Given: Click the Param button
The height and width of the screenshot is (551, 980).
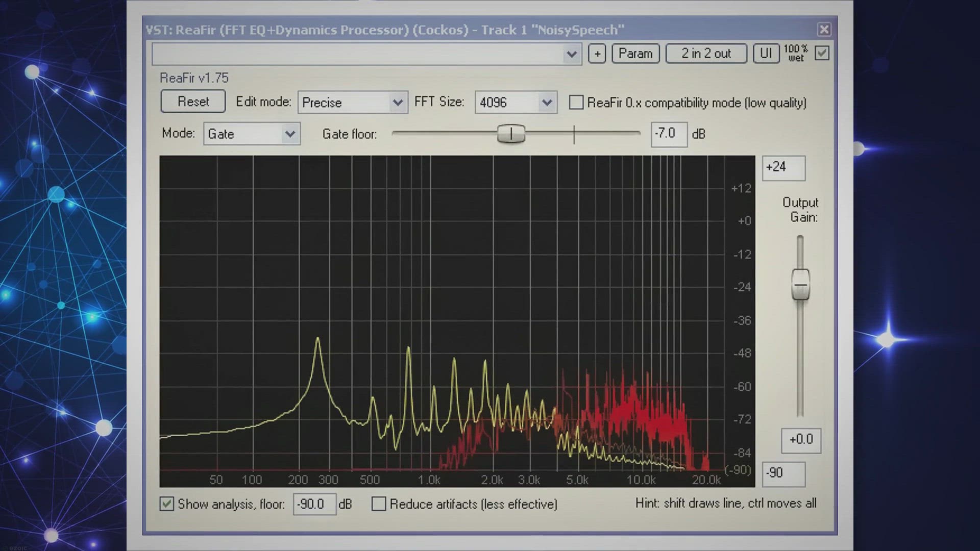Looking at the screenshot, I should (x=635, y=54).
